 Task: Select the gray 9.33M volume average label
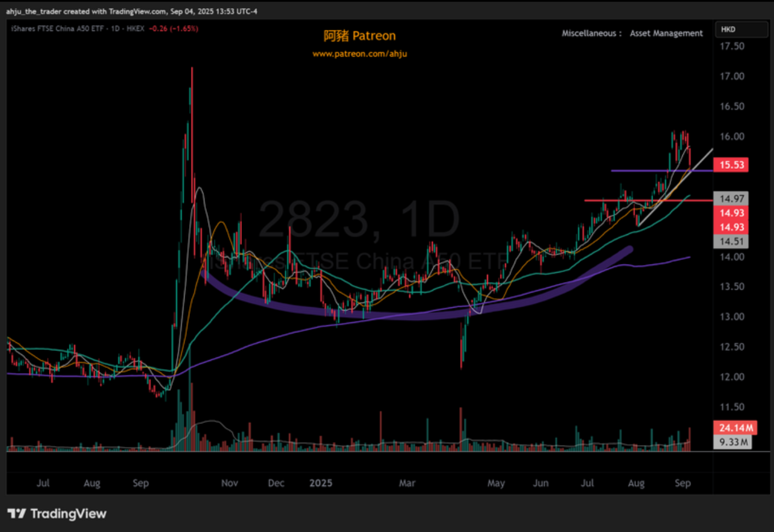click(x=732, y=442)
